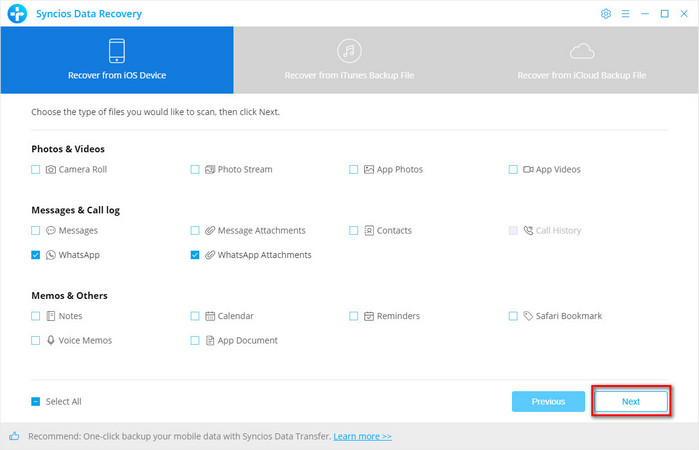Click the Safari Bookmark tag icon
The height and width of the screenshot is (450, 699).
[x=528, y=316]
